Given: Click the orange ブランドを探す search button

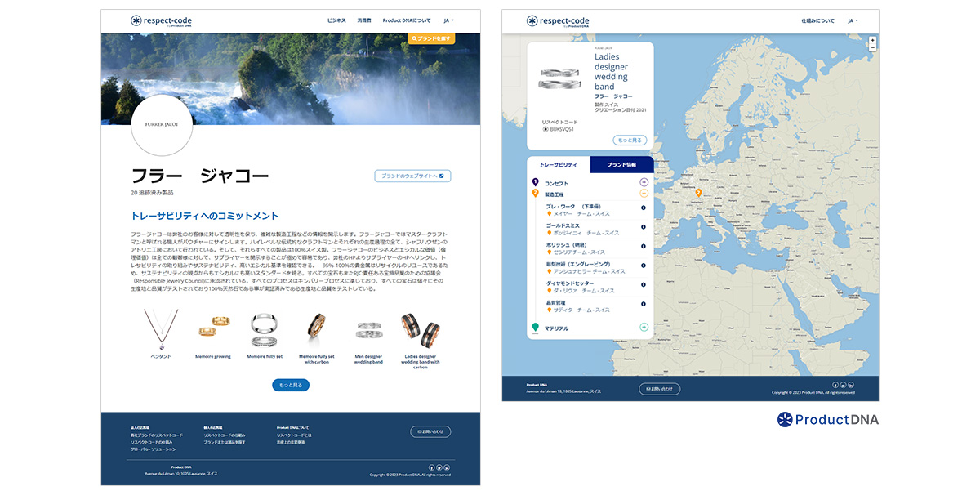Looking at the screenshot, I should click(x=431, y=38).
